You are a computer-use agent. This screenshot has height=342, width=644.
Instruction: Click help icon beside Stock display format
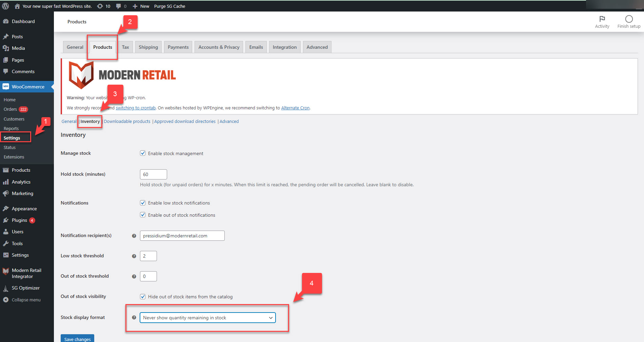134,318
